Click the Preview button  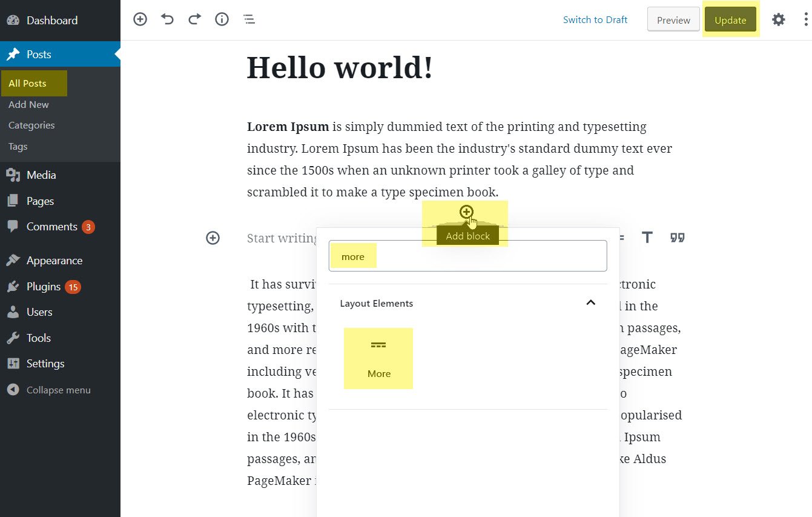(673, 20)
